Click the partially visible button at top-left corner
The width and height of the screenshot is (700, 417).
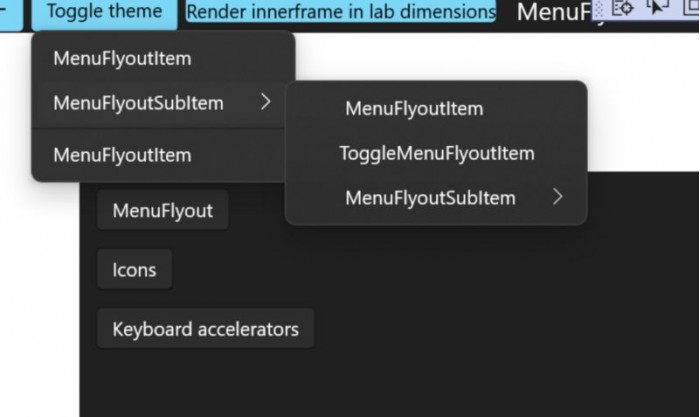10,12
